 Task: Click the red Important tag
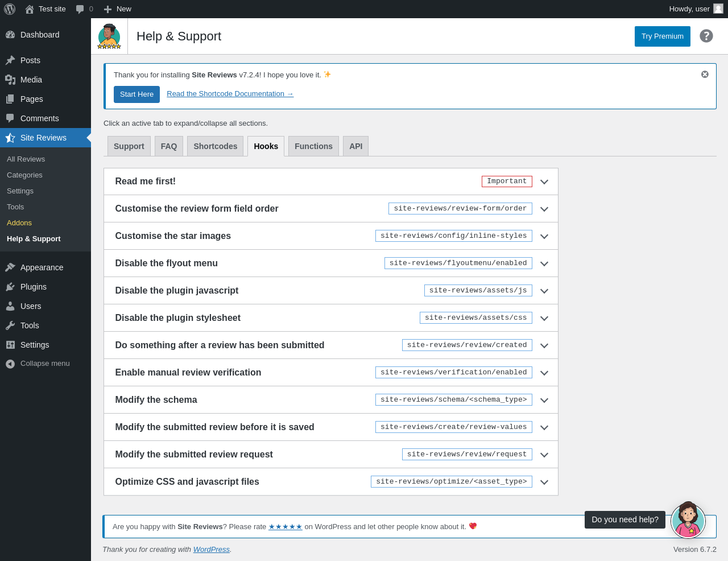pos(507,181)
